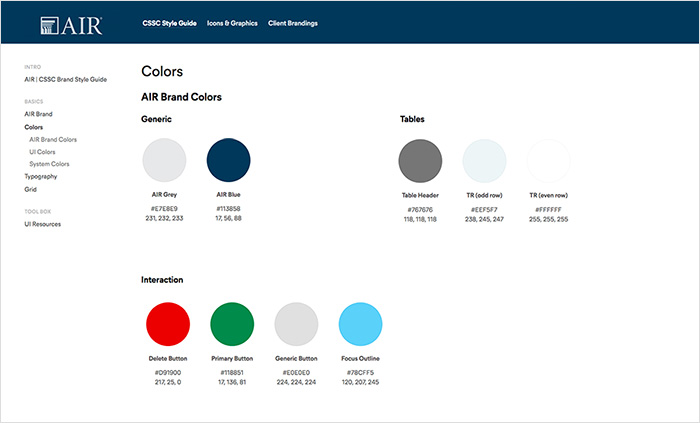Jump to AIR Brand Colors subsection
Viewport: 700px width, 423px height.
coord(53,140)
